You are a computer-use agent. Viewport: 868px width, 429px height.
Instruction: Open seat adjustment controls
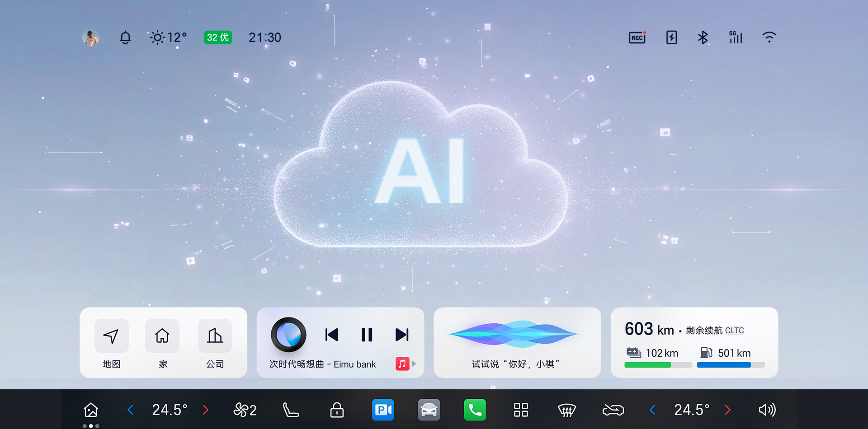coord(290,410)
